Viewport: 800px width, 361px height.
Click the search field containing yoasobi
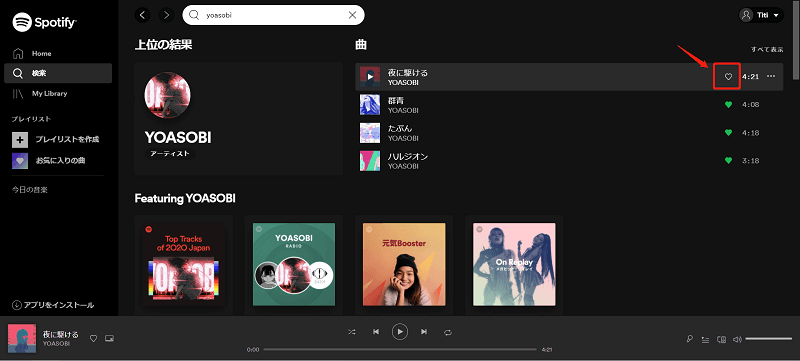pyautogui.click(x=273, y=15)
